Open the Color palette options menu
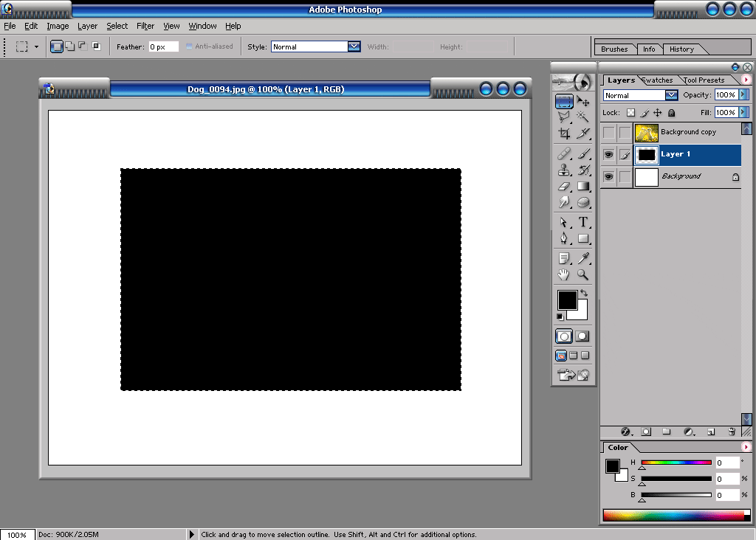The height and width of the screenshot is (540, 756). (746, 447)
